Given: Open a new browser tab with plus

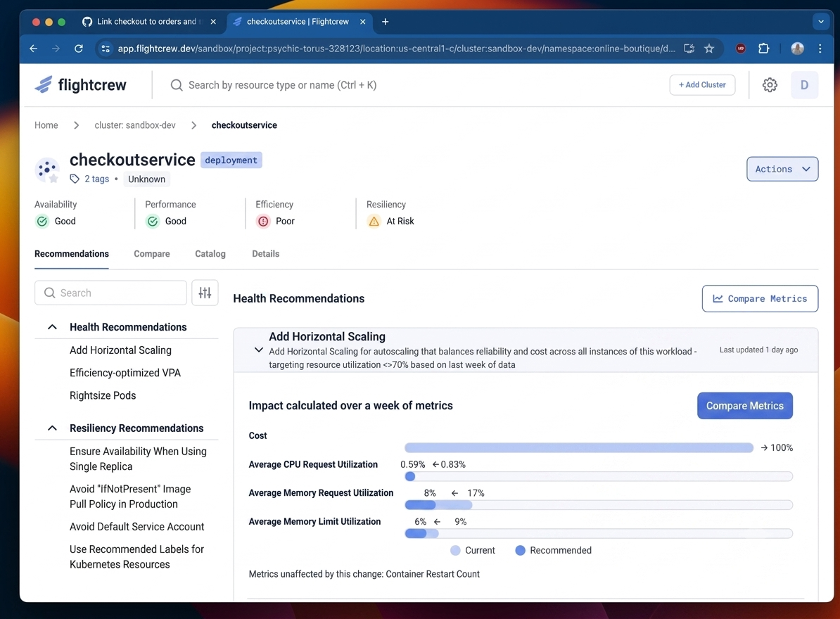Looking at the screenshot, I should point(386,22).
